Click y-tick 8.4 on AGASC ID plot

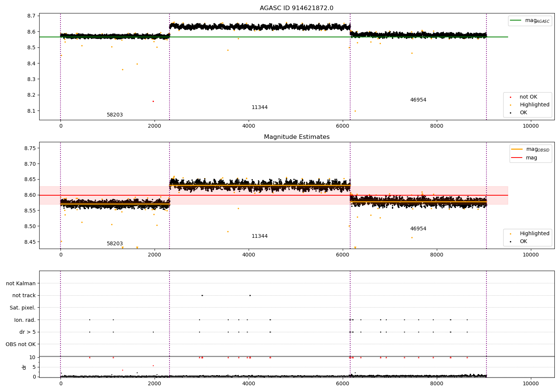click(31, 63)
